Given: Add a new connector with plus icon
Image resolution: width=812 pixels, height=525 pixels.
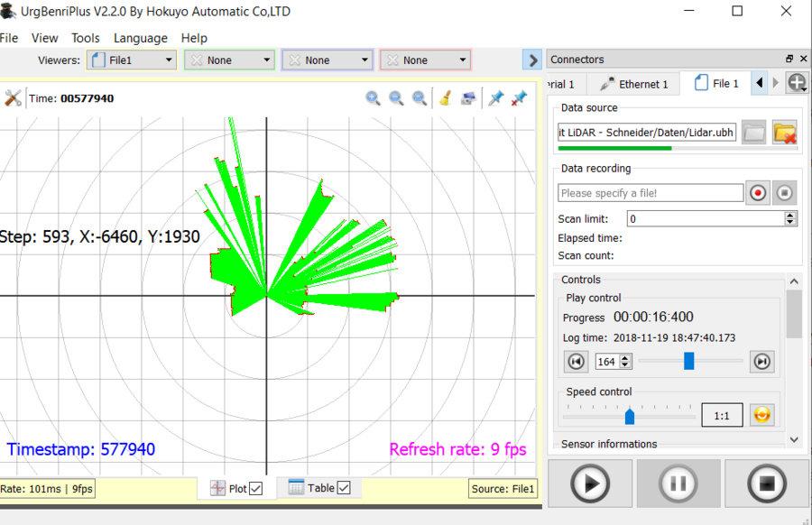Looking at the screenshot, I should (797, 83).
